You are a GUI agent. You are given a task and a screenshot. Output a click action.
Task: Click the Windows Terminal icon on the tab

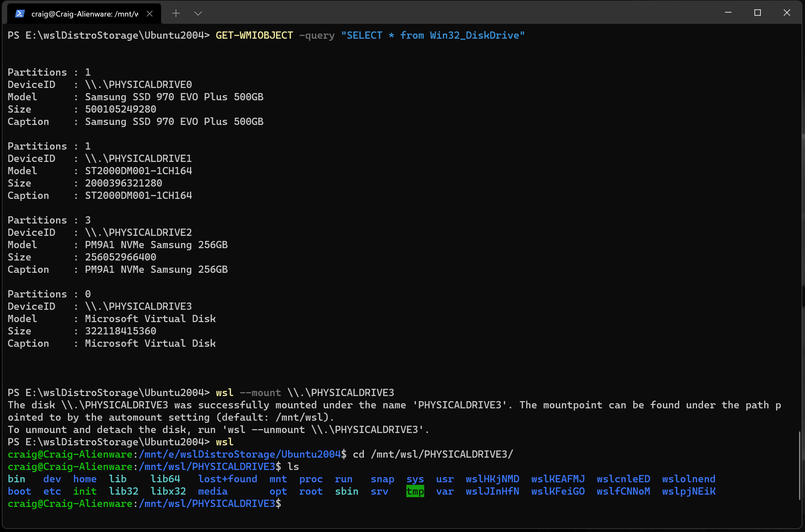click(18, 13)
